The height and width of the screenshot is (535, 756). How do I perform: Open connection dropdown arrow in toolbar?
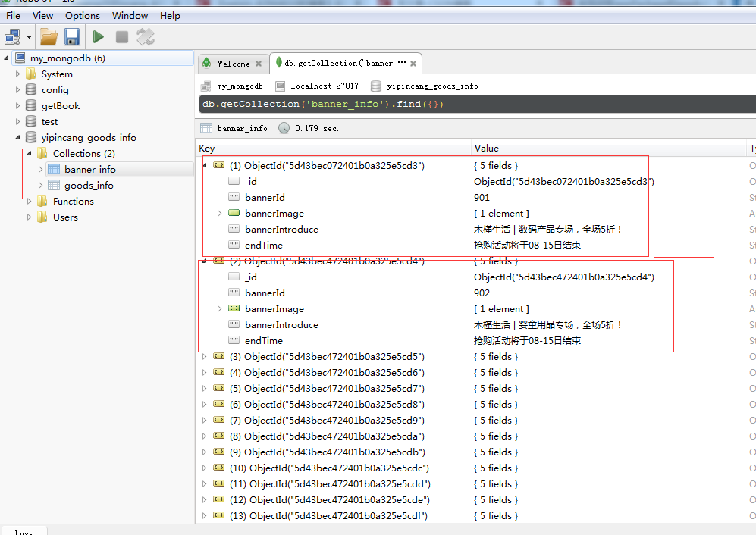coord(29,37)
